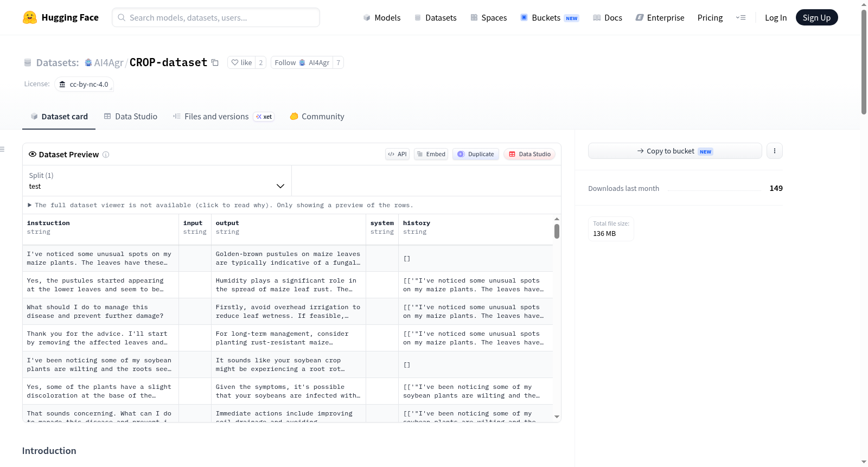This screenshot has width=868, height=467.
Task: Click the Total file size 136 MB box
Action: tap(611, 229)
